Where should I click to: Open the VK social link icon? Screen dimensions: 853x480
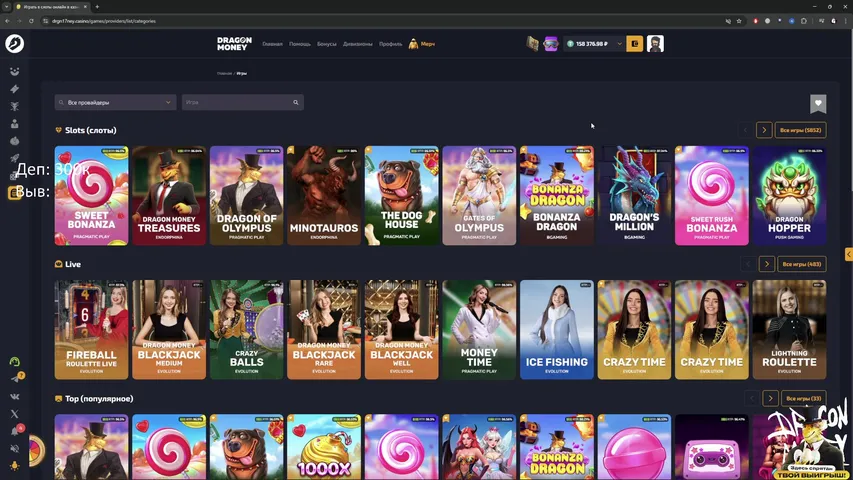pyautogui.click(x=15, y=397)
